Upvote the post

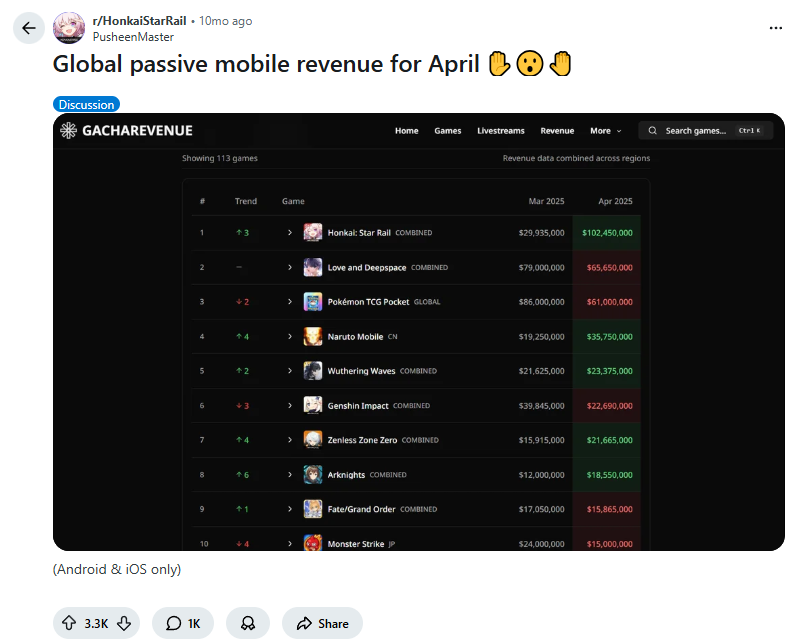[x=69, y=623]
